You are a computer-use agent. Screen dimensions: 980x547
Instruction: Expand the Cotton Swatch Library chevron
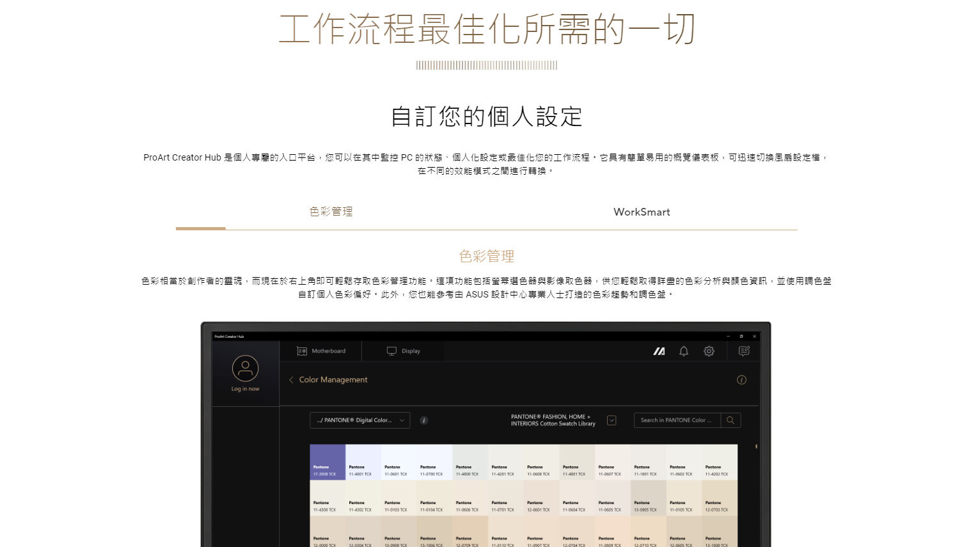tap(612, 420)
